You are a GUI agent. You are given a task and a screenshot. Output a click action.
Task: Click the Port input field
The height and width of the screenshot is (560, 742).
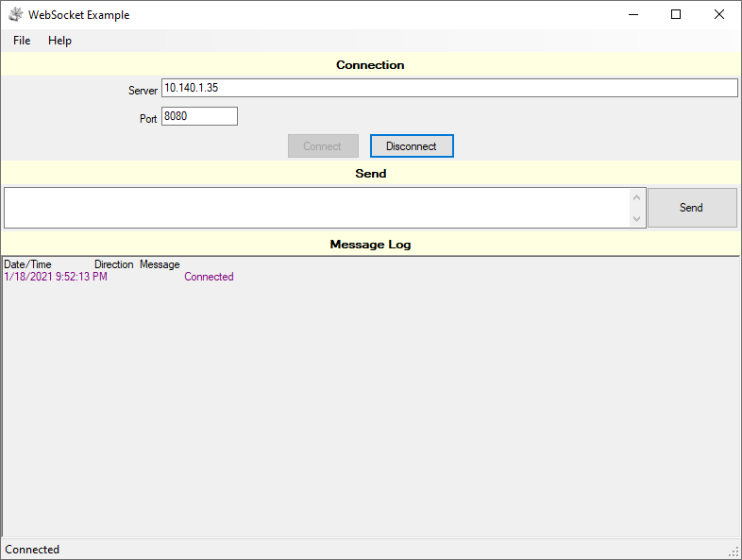[x=200, y=116]
